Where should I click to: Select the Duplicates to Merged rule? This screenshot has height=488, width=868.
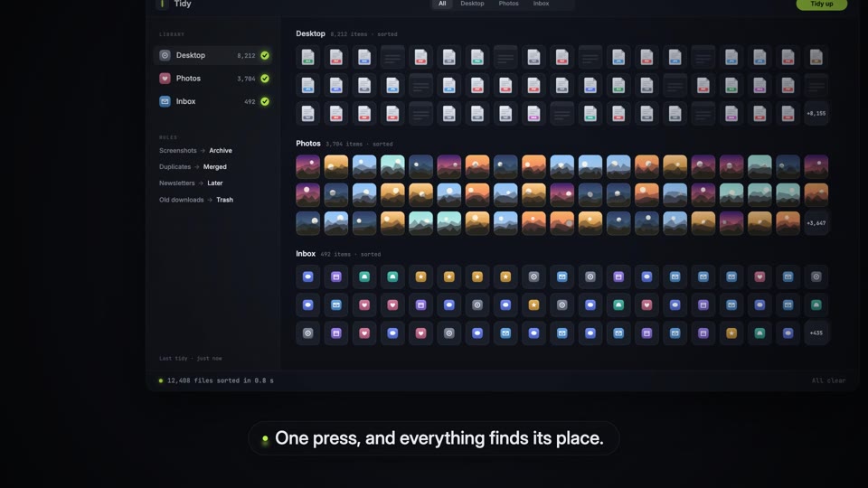coord(193,166)
